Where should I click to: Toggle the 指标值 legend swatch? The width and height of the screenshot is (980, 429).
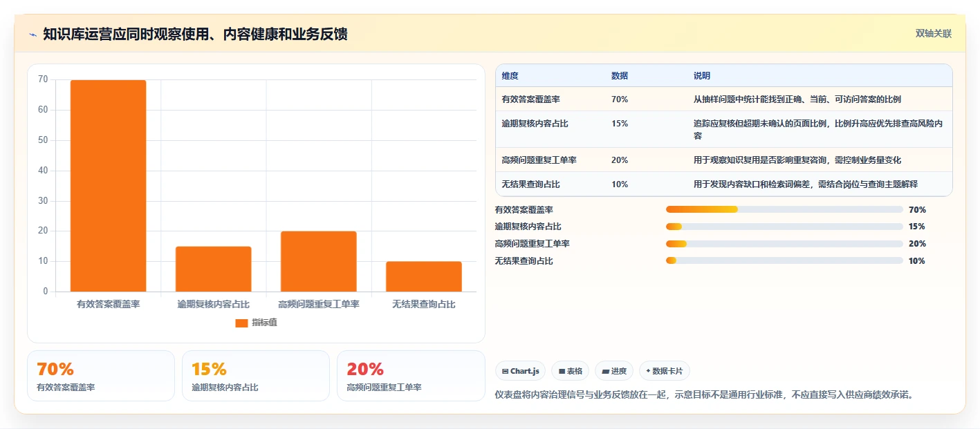[241, 323]
